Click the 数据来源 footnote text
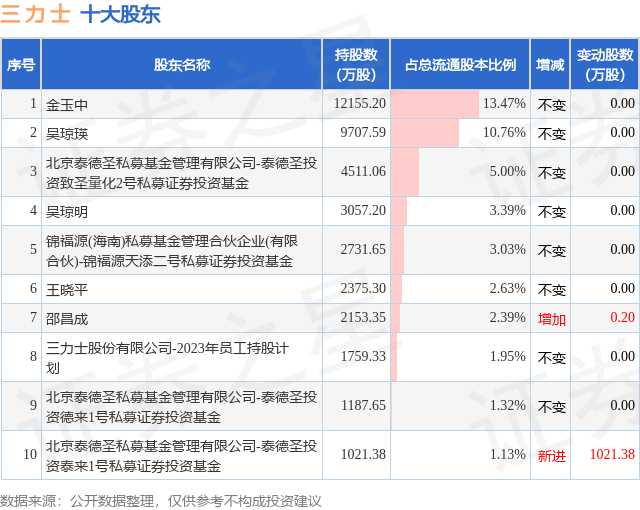640x510 pixels. tap(161, 501)
